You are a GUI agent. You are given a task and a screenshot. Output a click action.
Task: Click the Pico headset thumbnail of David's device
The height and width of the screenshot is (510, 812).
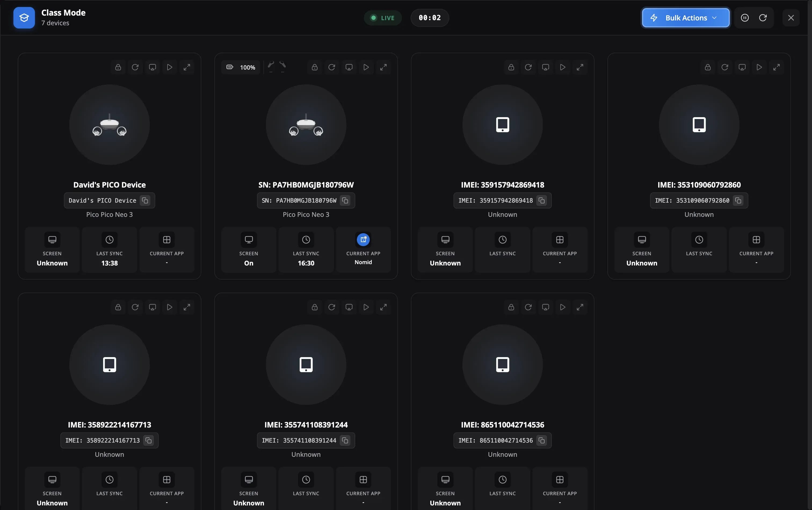[109, 125]
